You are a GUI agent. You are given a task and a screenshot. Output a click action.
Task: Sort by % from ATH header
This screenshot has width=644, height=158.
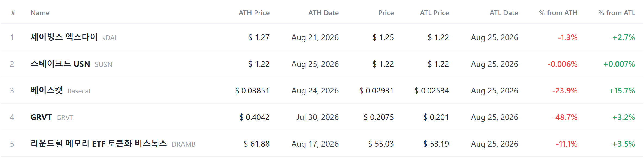point(558,13)
